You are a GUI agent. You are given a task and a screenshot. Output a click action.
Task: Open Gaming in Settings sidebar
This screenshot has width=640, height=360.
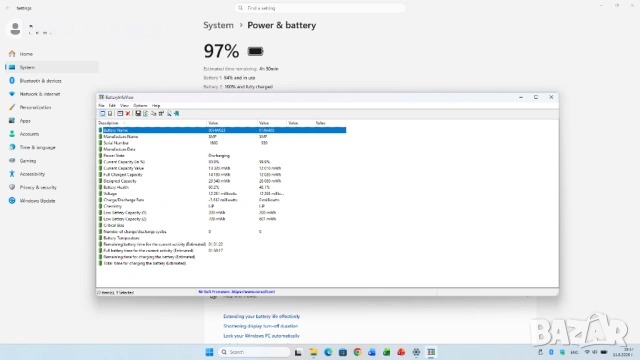(x=52, y=161)
